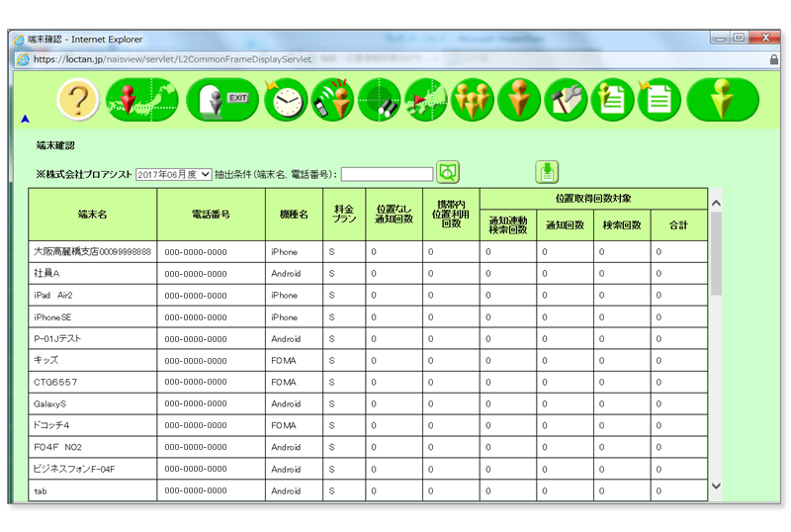Click the table scrollbar up arrow

click(x=716, y=204)
